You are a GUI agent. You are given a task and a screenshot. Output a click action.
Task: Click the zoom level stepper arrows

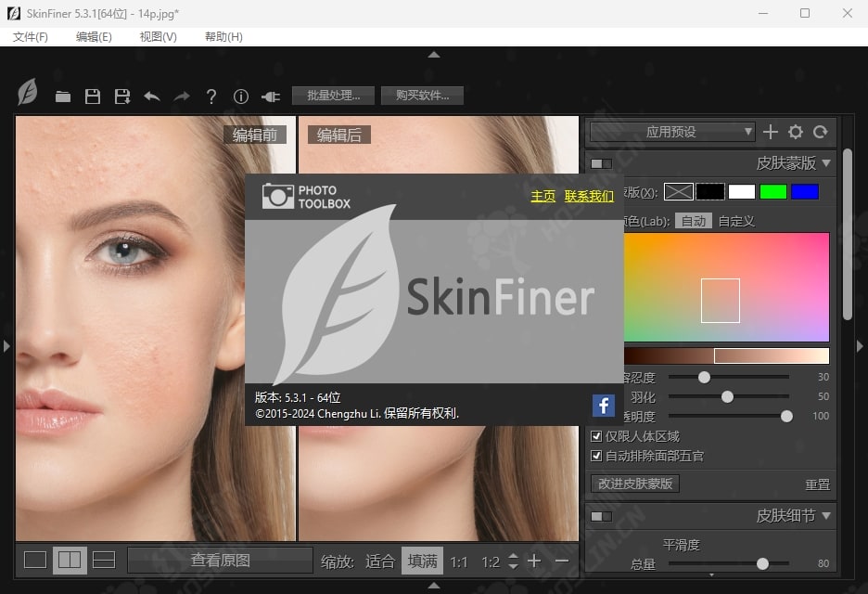[x=513, y=561]
